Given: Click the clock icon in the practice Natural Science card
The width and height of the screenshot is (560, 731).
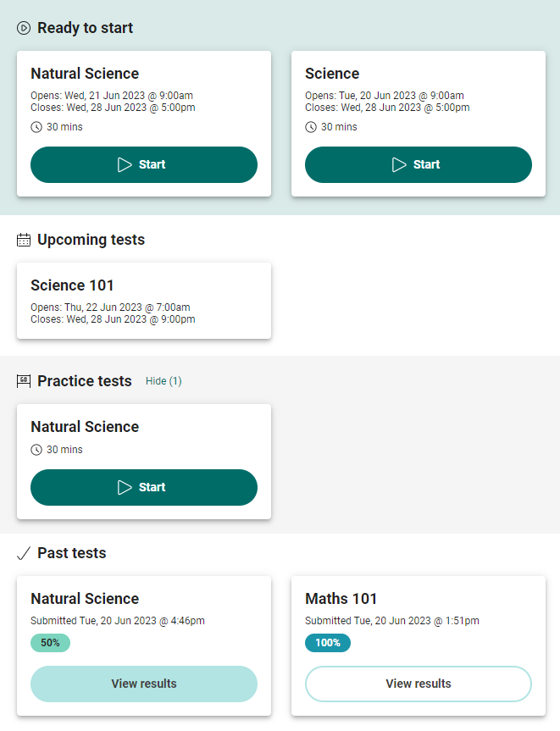Looking at the screenshot, I should click(x=35, y=449).
